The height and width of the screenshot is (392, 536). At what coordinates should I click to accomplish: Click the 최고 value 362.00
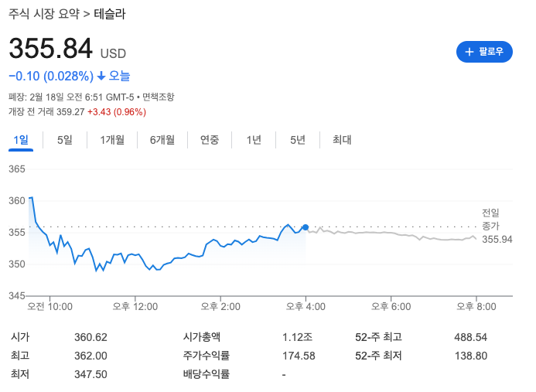click(90, 356)
